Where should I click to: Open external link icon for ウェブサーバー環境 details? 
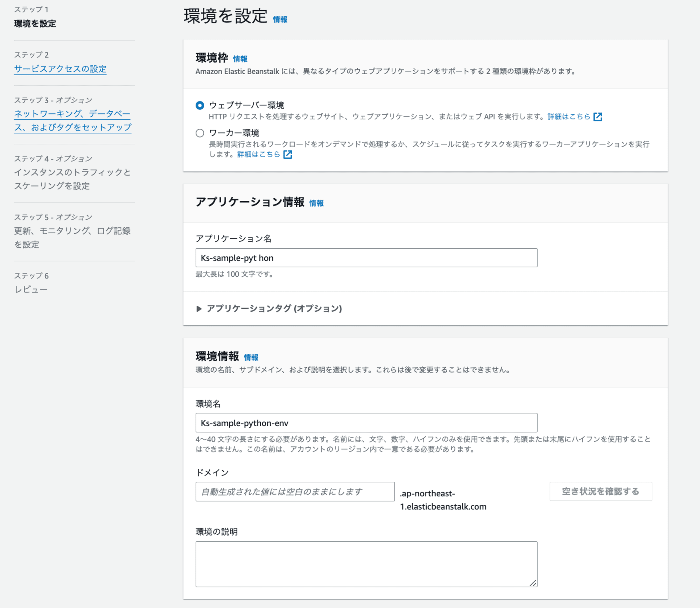point(598,117)
